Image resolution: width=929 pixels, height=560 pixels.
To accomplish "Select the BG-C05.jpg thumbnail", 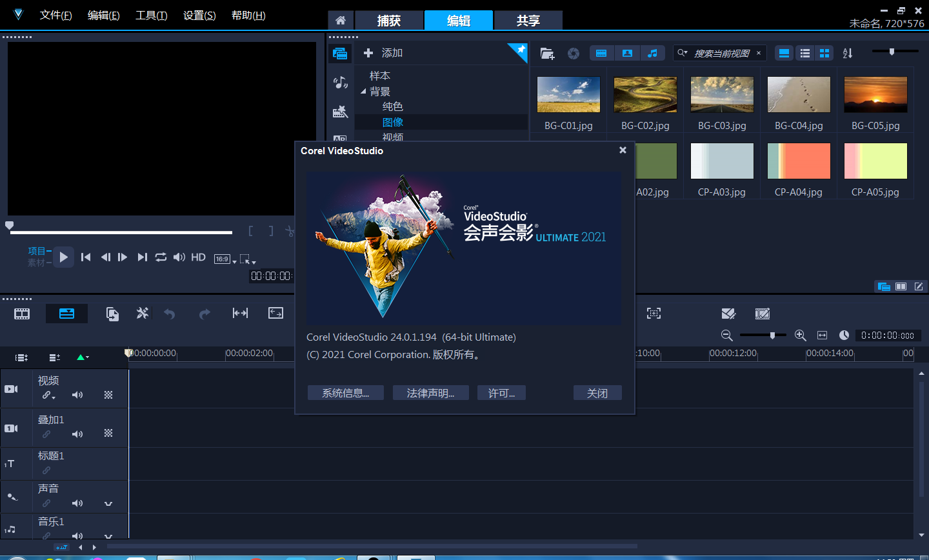I will coord(875,94).
